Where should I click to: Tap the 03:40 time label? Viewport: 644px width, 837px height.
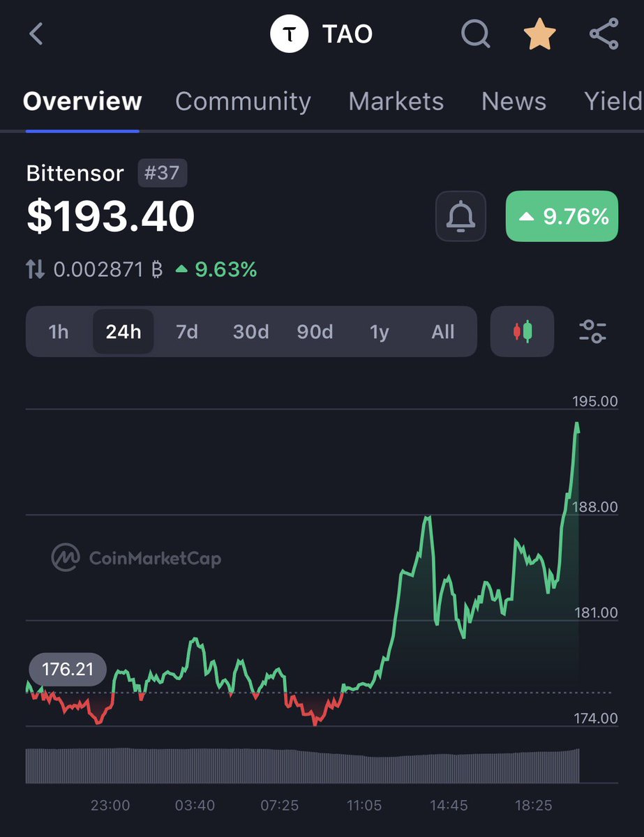point(195,805)
